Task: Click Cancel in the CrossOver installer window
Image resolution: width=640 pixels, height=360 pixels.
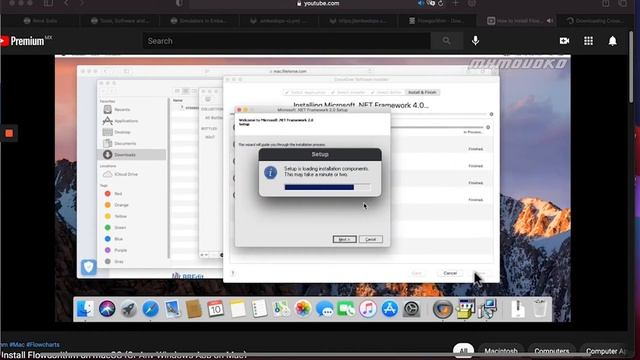Action: click(x=450, y=273)
